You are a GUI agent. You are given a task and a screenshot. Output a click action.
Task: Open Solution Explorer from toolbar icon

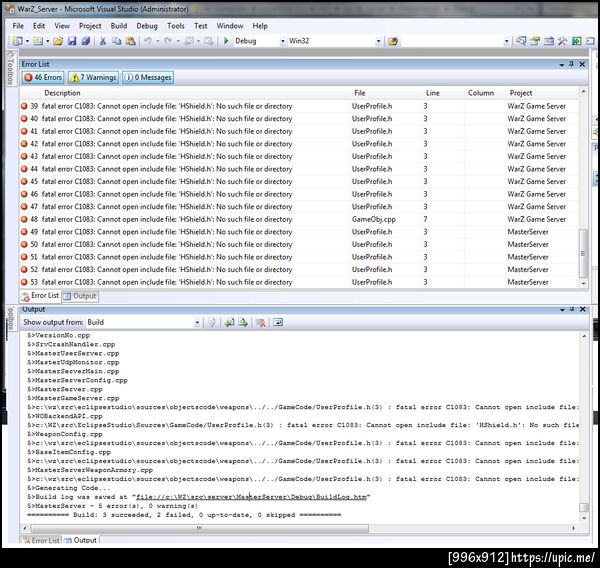coord(521,41)
